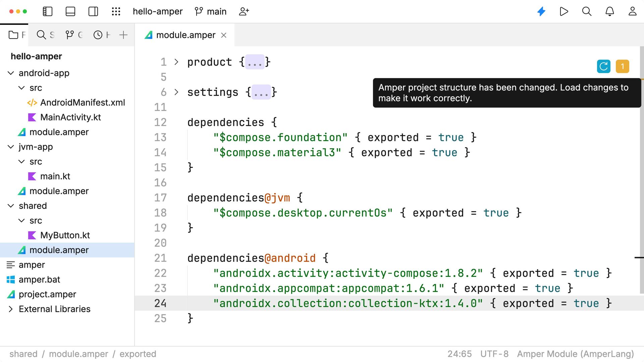Open module.amper under android-app
644x362 pixels.
point(59,132)
